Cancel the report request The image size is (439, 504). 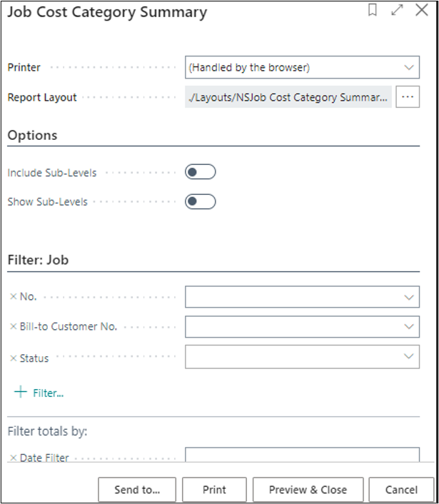tap(401, 490)
